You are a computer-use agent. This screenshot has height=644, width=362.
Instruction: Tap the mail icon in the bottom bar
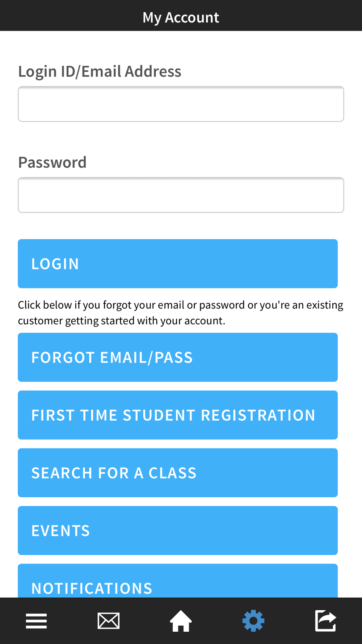pyautogui.click(x=109, y=621)
